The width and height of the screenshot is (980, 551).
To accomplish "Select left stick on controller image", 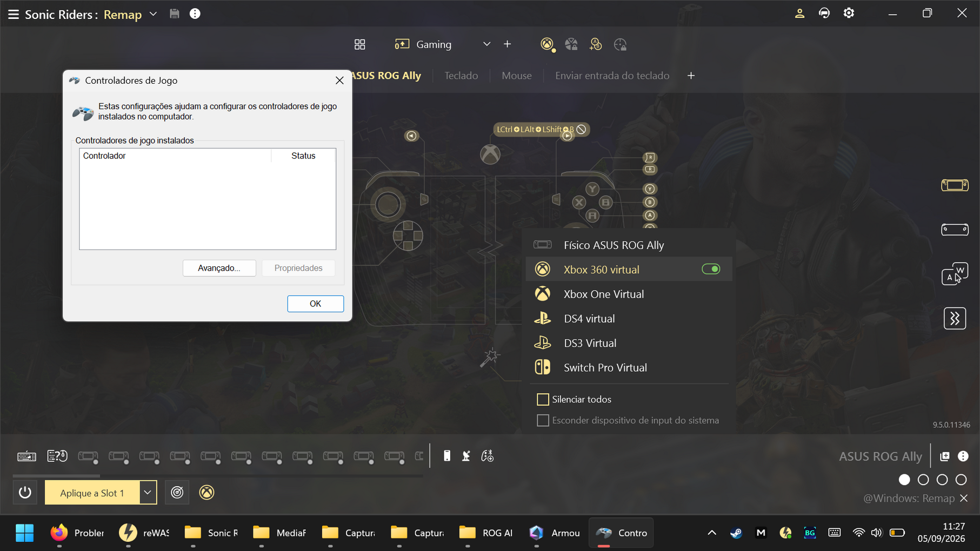I will pos(388,205).
